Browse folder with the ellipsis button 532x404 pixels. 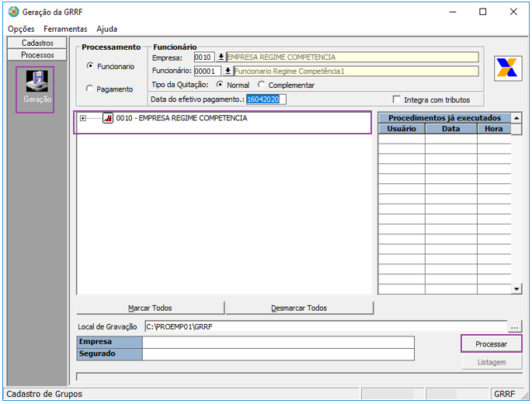pyautogui.click(x=514, y=326)
